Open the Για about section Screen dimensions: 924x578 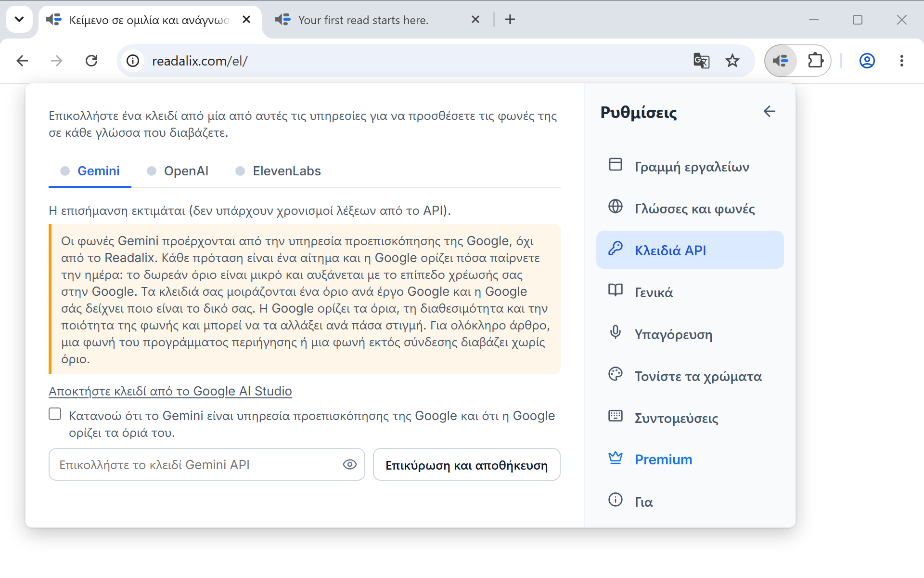[690, 501]
